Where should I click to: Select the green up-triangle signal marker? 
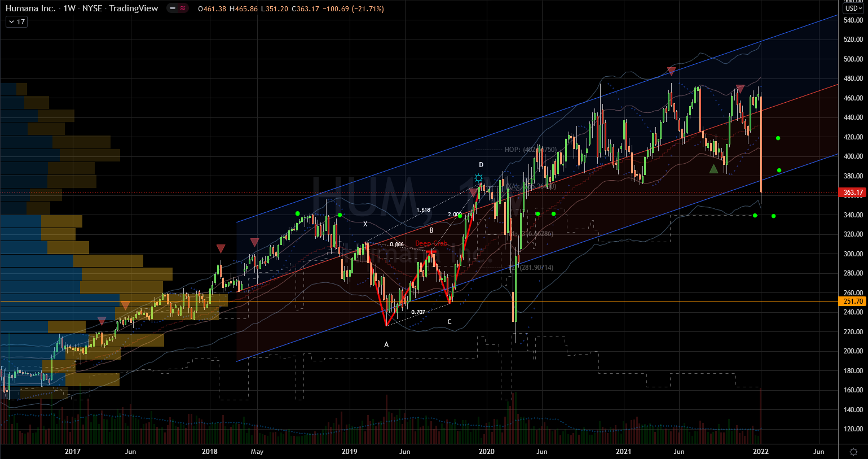click(x=714, y=168)
